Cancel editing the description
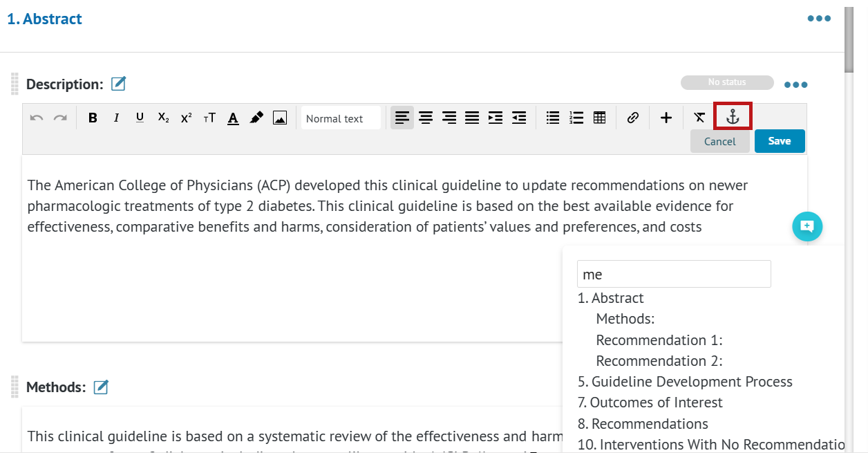Viewport: 868px width, 453px height. point(719,141)
